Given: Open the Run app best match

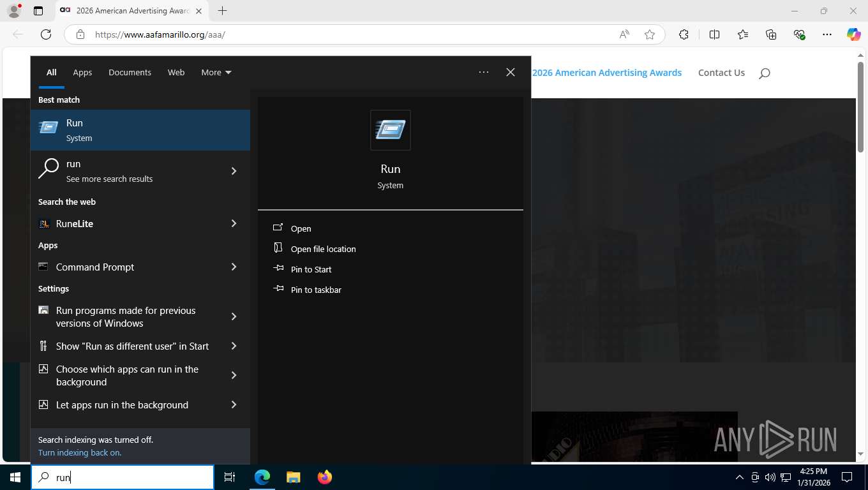Looking at the screenshot, I should (x=140, y=130).
